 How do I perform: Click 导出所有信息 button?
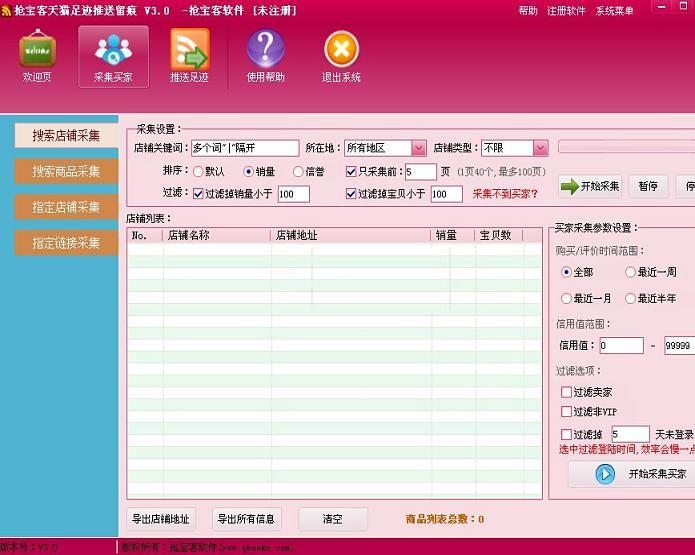click(x=246, y=519)
